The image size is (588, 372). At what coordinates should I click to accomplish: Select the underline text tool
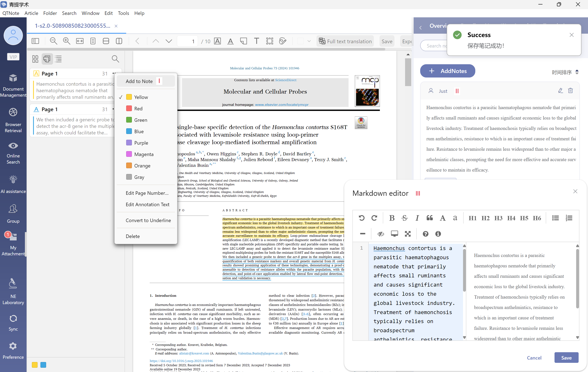pos(230,41)
